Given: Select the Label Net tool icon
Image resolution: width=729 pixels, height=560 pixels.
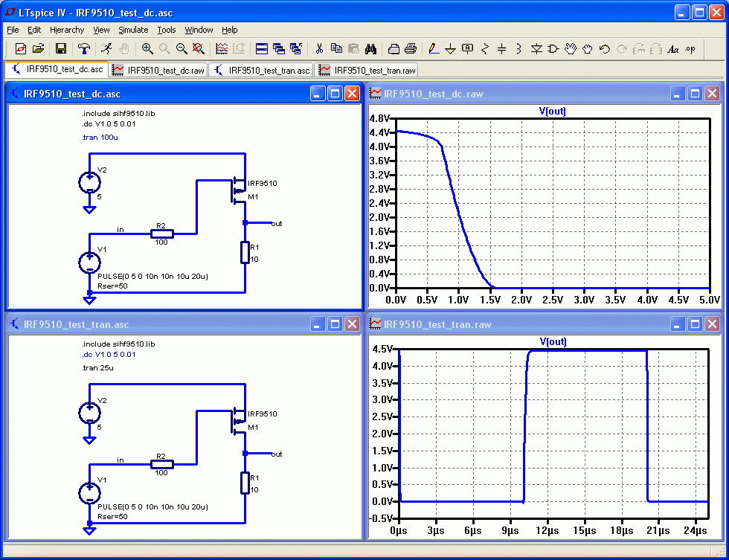Looking at the screenshot, I should click(x=467, y=48).
